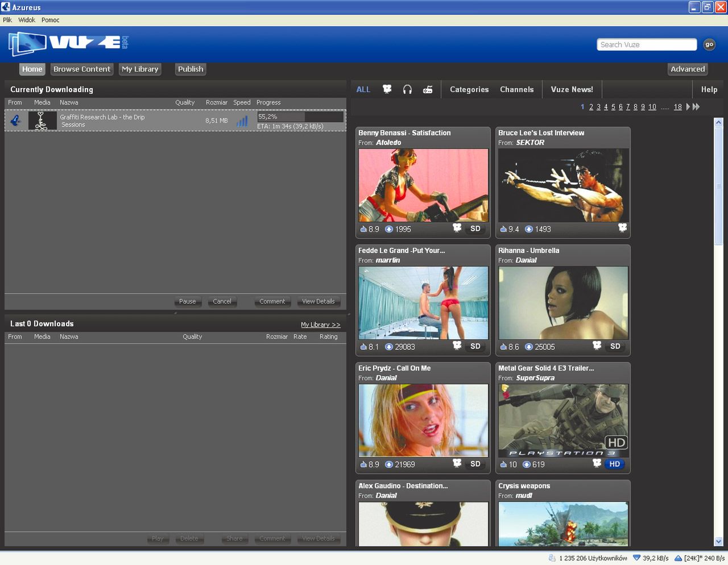The image size is (728, 565).
Task: Open the Help section
Action: click(709, 89)
